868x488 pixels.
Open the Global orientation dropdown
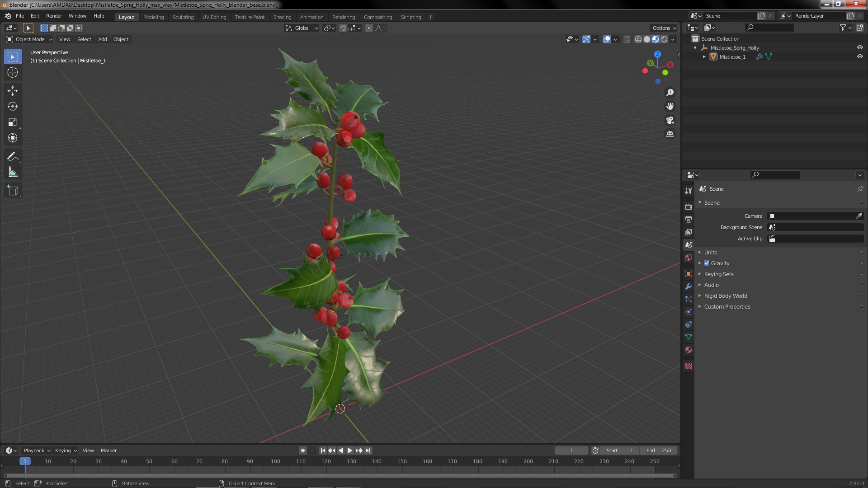pyautogui.click(x=302, y=28)
